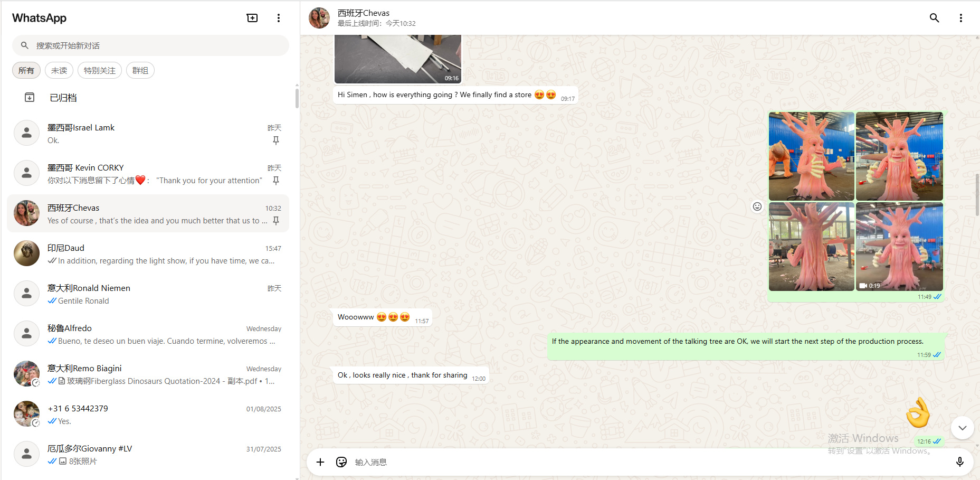Click the new chat icon
980x480 pixels.
click(x=252, y=18)
